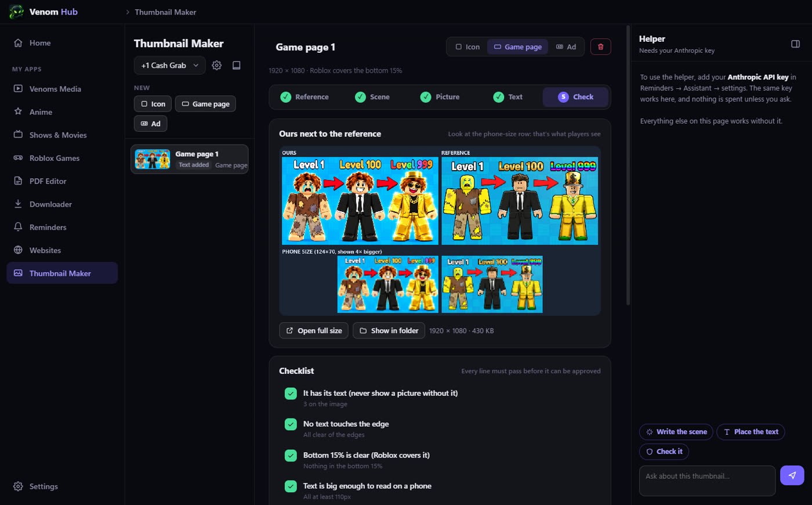Go to Home in the sidebar
The width and height of the screenshot is (812, 505).
point(62,43)
